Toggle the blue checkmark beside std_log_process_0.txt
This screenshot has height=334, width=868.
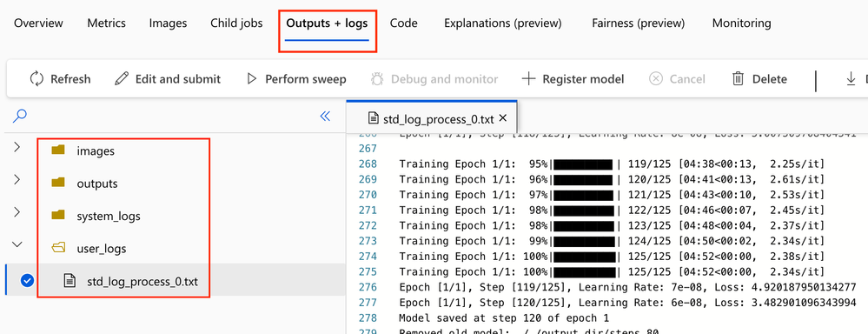[x=27, y=281]
